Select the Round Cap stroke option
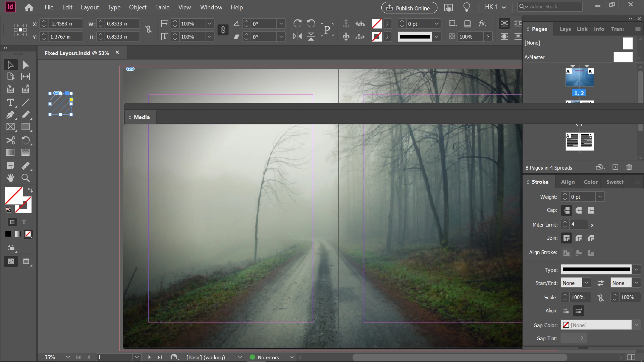The width and height of the screenshot is (644, 362). click(x=579, y=210)
